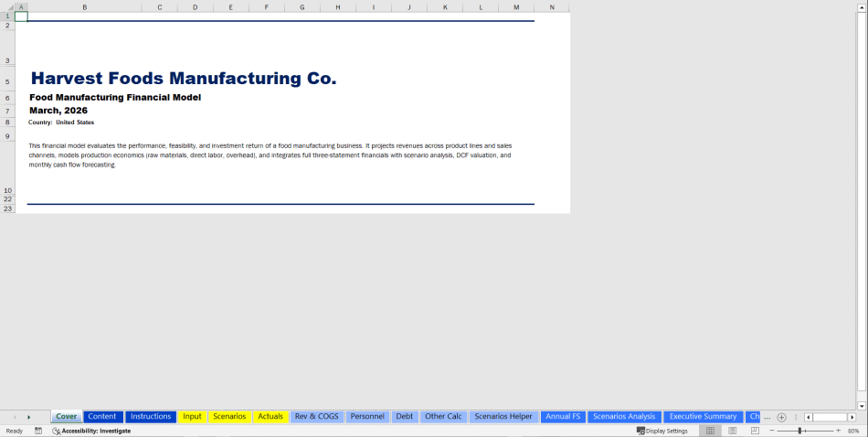Screen dimensions: 868x437
Task: Click the New sheet plus icon
Action: coord(781,417)
